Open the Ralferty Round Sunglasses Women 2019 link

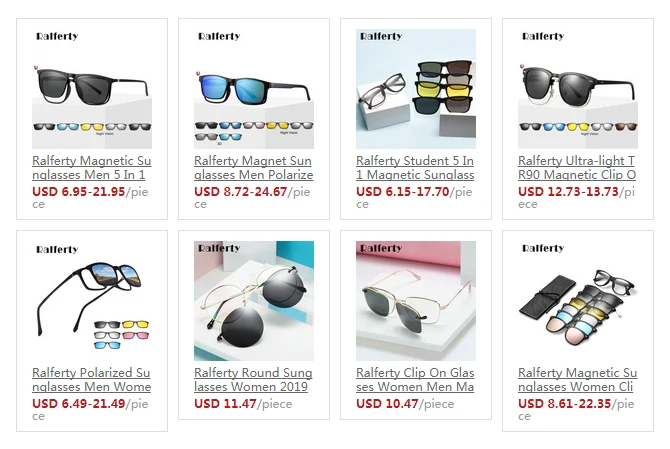pos(253,380)
